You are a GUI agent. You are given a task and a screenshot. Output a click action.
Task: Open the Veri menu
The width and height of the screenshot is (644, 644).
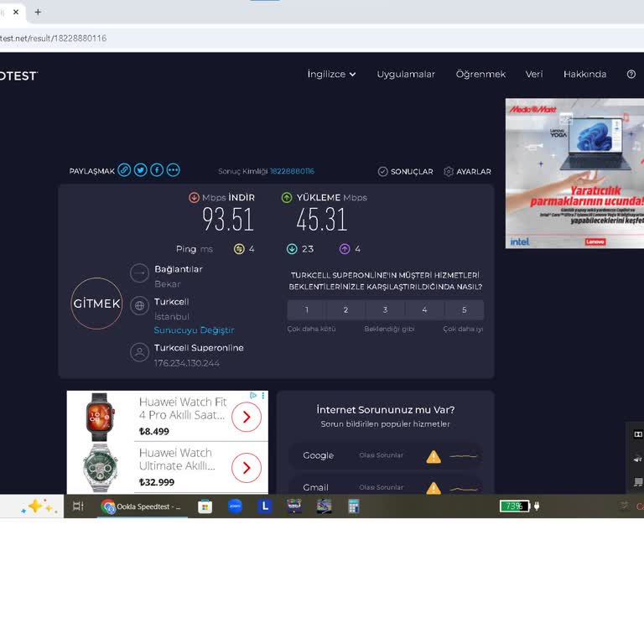(x=534, y=75)
